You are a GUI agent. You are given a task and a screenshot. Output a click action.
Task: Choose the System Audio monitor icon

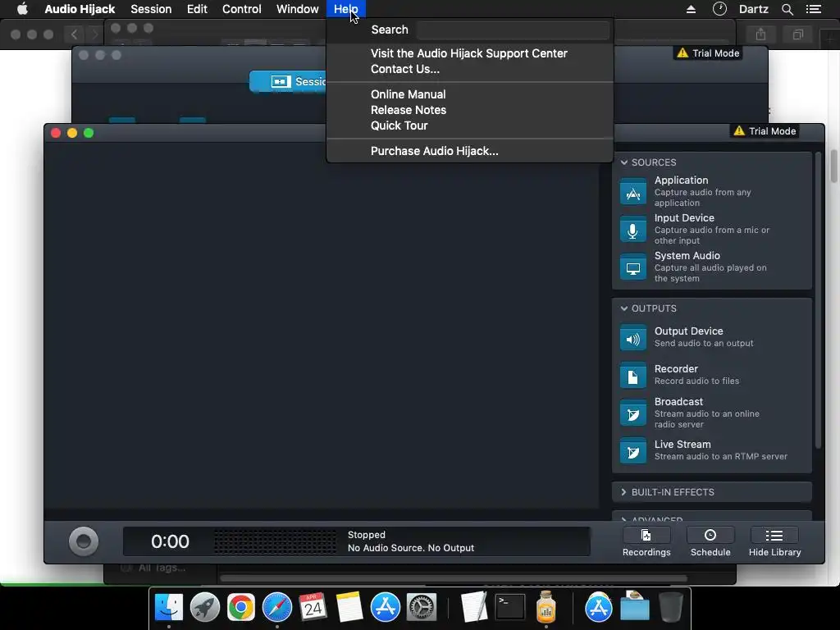632,267
